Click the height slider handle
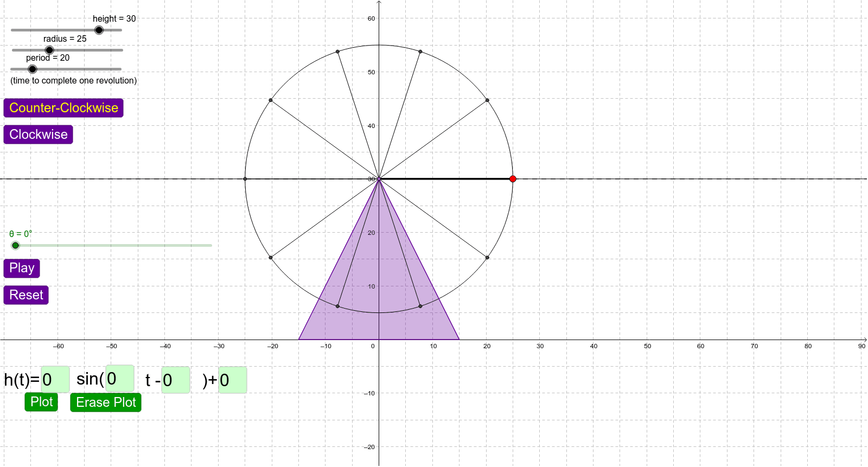Screen dimensions: 868x467 tap(99, 30)
